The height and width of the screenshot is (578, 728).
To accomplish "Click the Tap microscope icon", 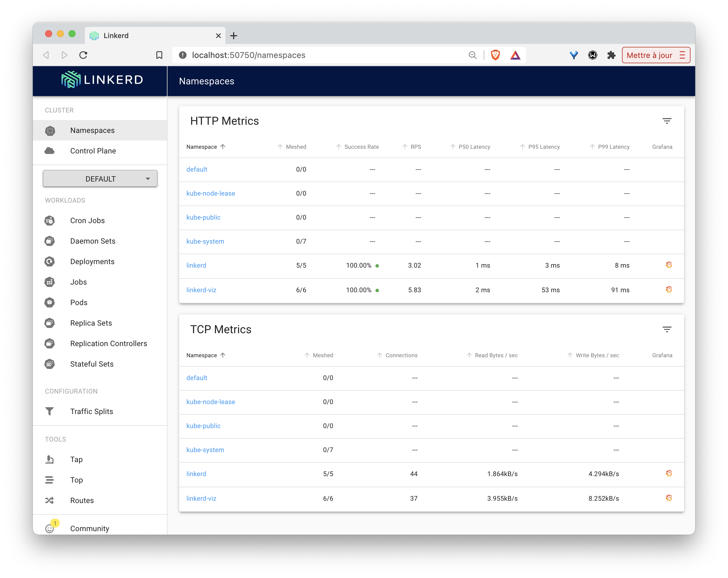I will [50, 459].
